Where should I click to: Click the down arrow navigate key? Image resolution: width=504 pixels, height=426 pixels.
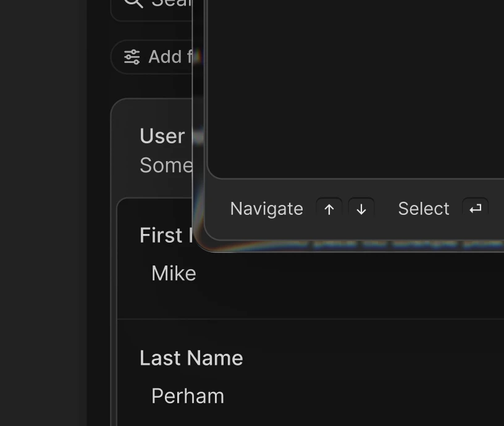click(361, 209)
